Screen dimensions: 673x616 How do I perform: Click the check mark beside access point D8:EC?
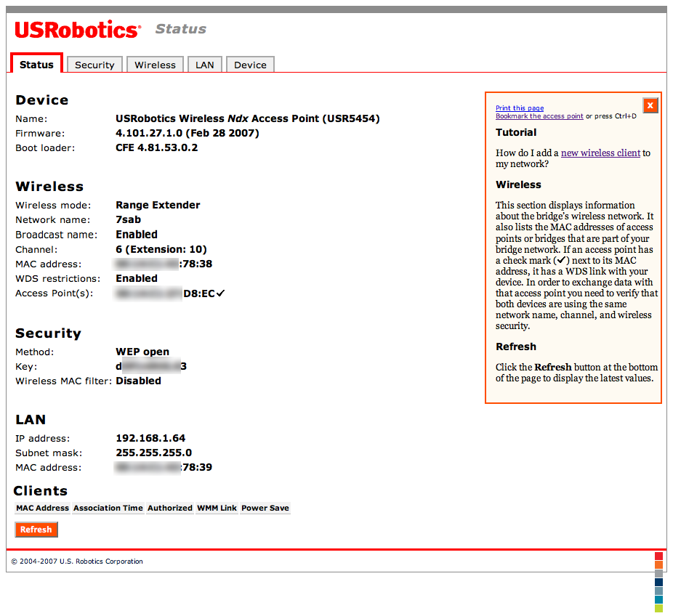(x=221, y=293)
